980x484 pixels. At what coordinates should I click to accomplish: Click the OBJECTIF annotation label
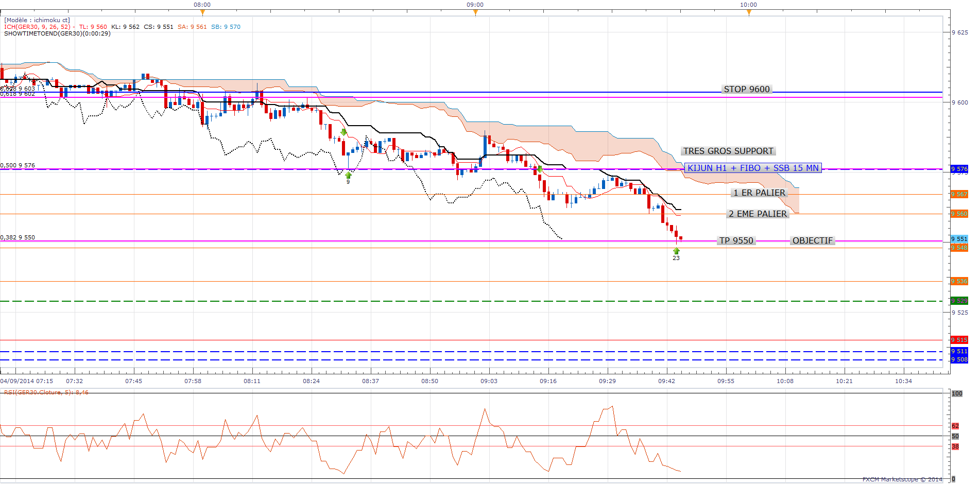813,240
